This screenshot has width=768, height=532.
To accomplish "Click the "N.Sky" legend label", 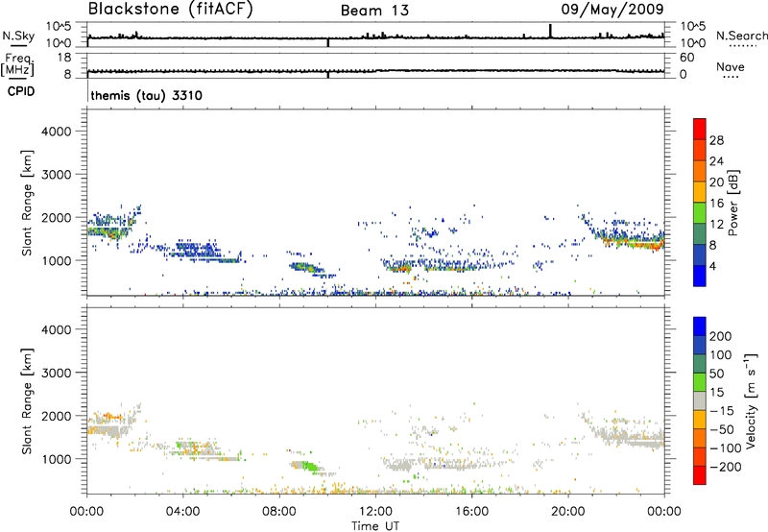I will pos(18,36).
